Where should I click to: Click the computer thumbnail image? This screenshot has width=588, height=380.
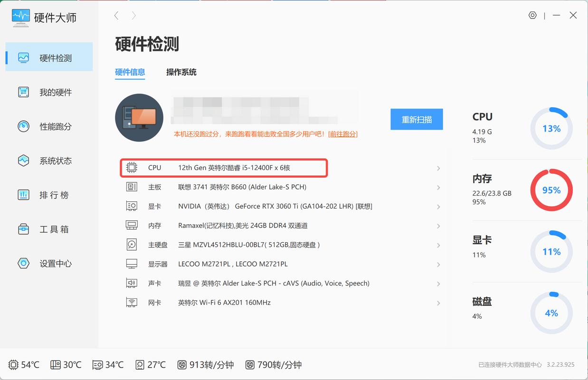[x=139, y=117]
